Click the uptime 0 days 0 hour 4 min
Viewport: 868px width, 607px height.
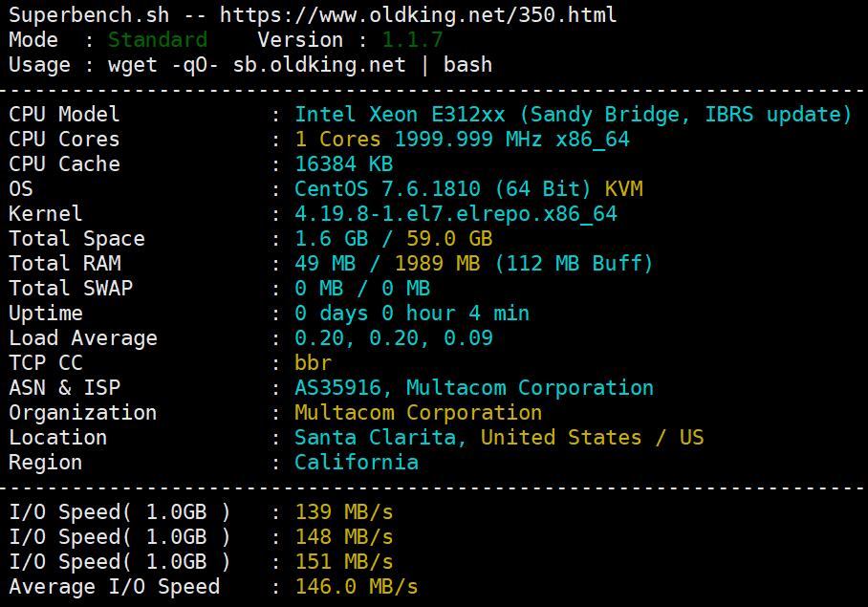(412, 314)
